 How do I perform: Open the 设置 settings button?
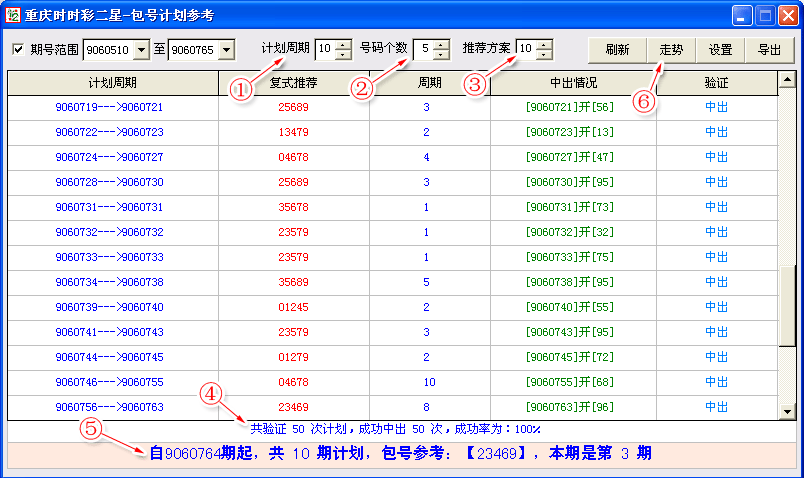click(x=720, y=50)
